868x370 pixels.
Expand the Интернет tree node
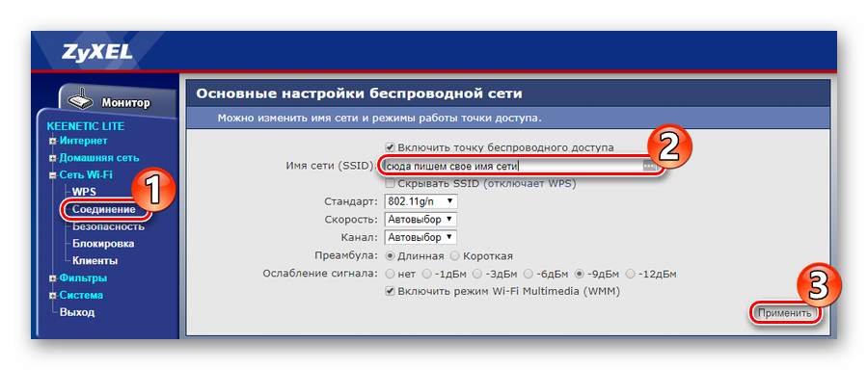pyautogui.click(x=53, y=141)
